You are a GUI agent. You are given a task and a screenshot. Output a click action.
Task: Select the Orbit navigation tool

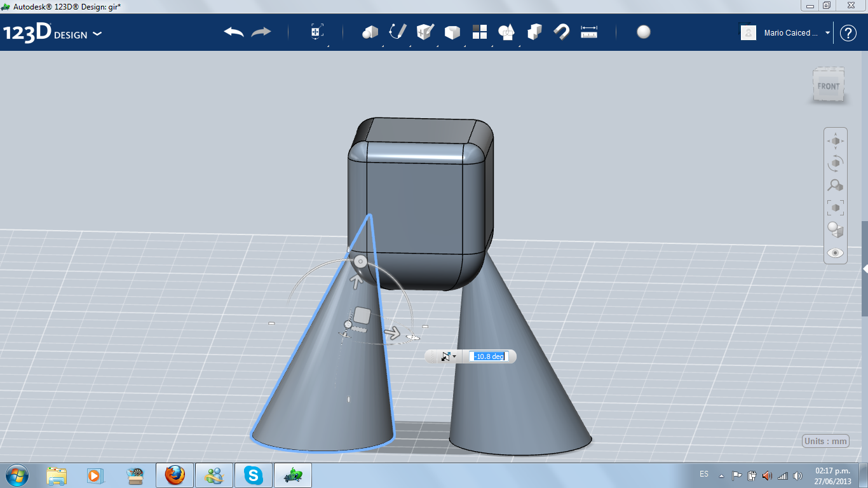click(836, 163)
